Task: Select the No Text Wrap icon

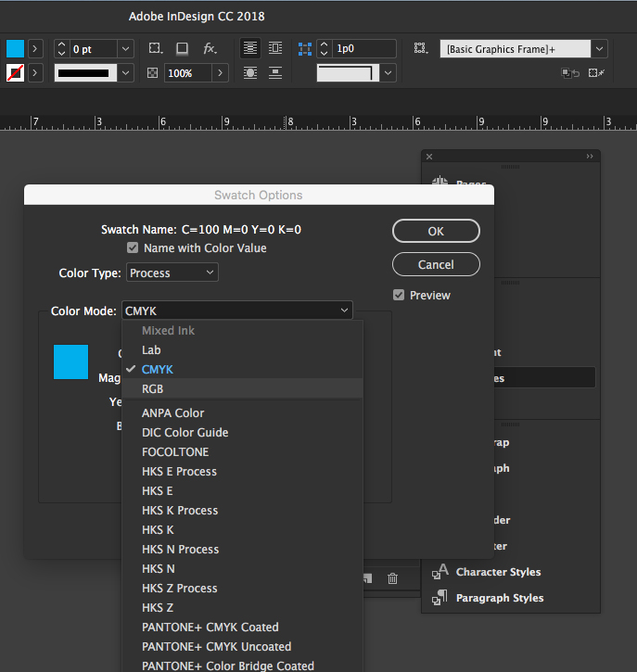Action: [250, 48]
